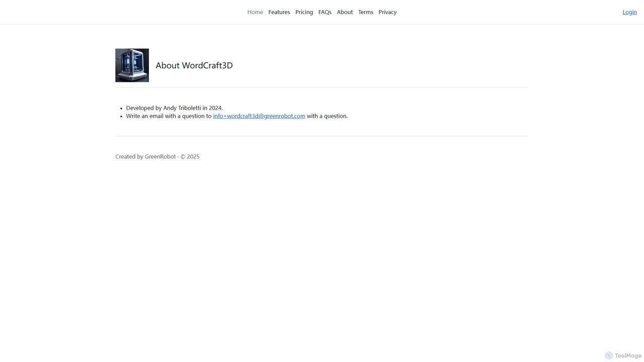Open the Privacy page
Viewport: 644px width, 362px height.
387,12
